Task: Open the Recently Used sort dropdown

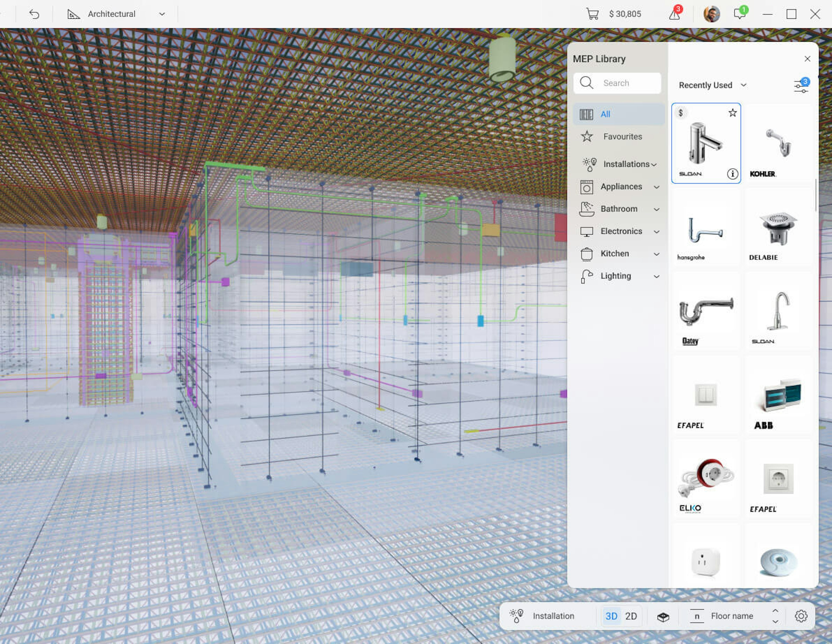Action: [x=712, y=85]
